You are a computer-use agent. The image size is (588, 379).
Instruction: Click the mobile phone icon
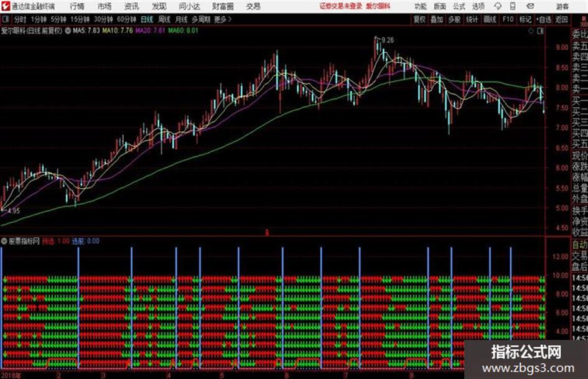[x=513, y=6]
